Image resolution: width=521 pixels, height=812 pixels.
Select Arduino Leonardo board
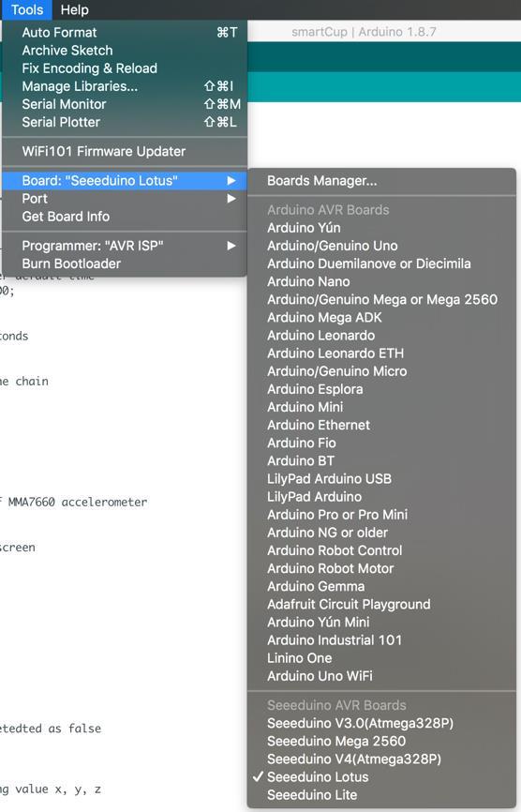coord(381,336)
